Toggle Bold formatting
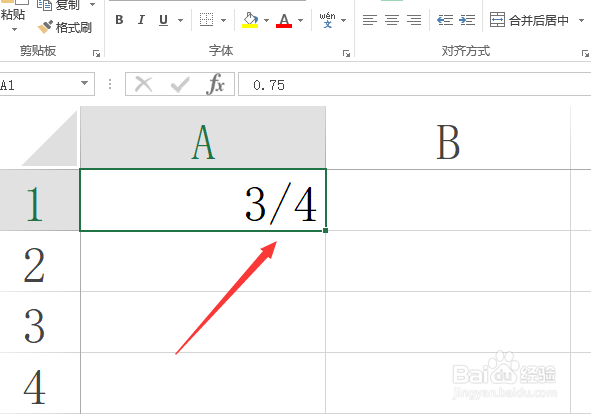This screenshot has width=591, height=414. tap(119, 20)
